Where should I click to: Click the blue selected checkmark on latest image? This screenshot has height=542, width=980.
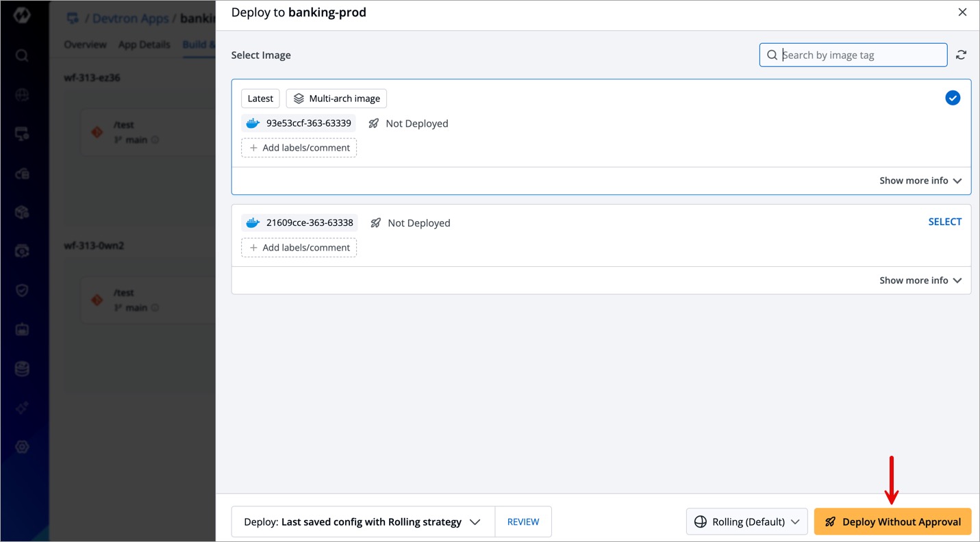click(x=952, y=98)
